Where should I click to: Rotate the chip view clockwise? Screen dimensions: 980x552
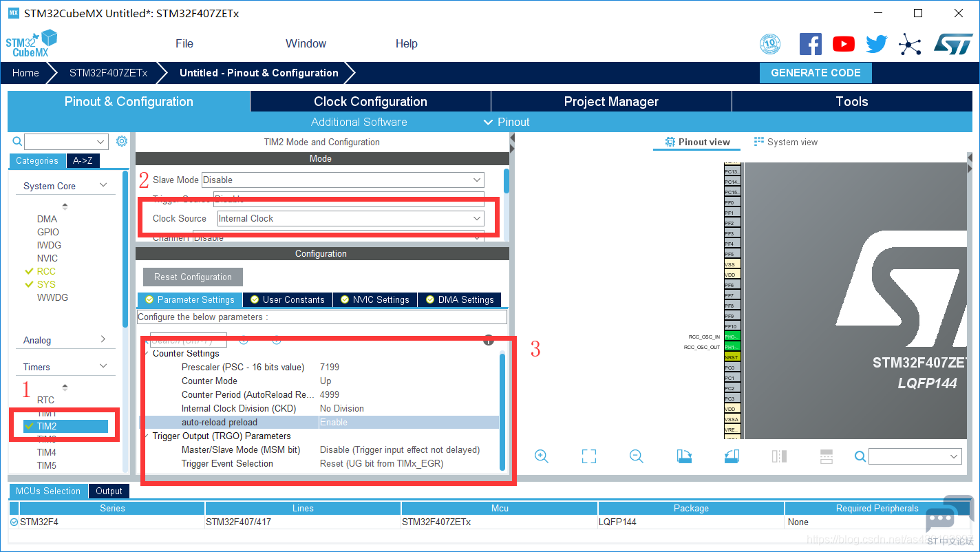tap(684, 456)
